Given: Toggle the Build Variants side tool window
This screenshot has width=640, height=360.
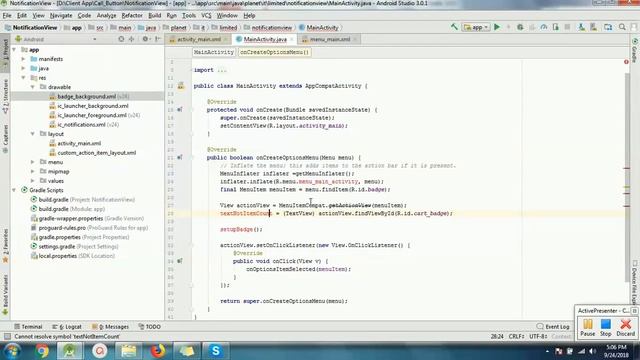Looking at the screenshot, I should tap(5, 295).
